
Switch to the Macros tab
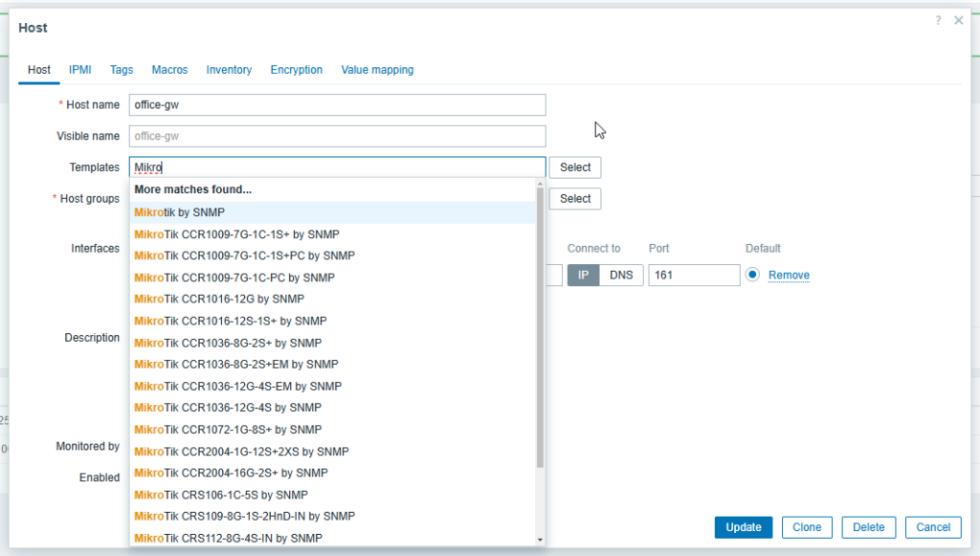pos(169,70)
